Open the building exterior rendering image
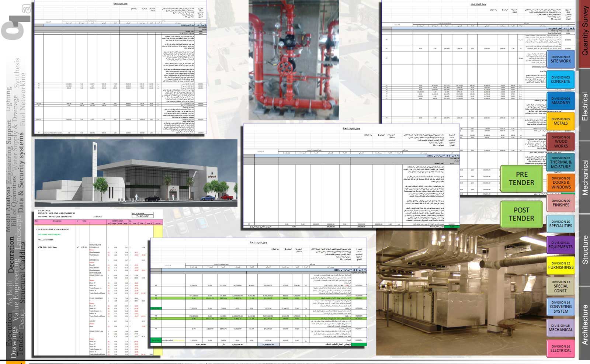Image resolution: width=590 pixels, height=364 pixels. (136, 173)
